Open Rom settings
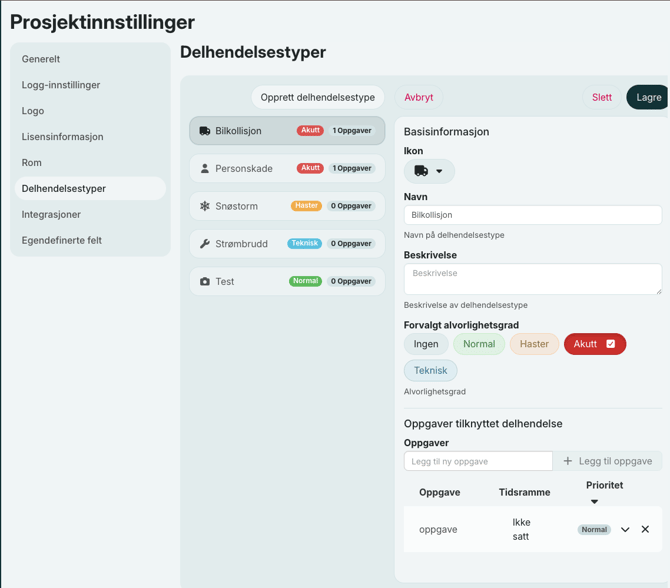Screen dimensions: 670x588 click(x=90, y=162)
